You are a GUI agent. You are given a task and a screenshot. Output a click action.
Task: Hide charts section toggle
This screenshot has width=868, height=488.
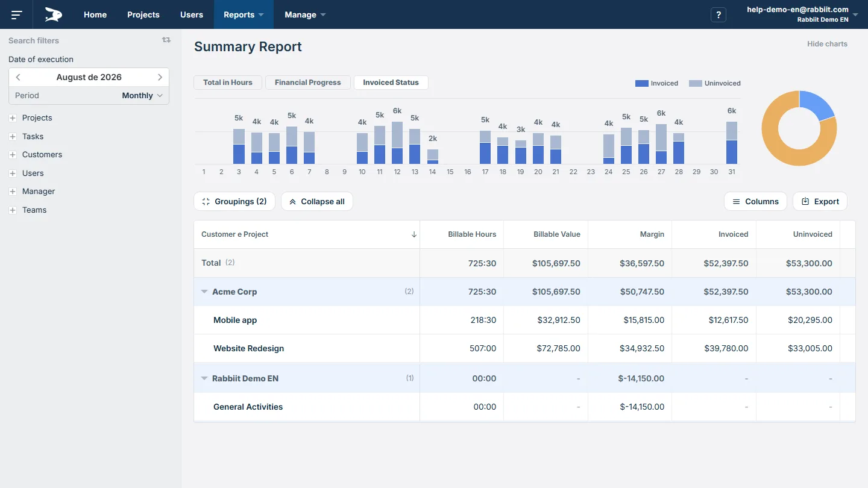827,44
